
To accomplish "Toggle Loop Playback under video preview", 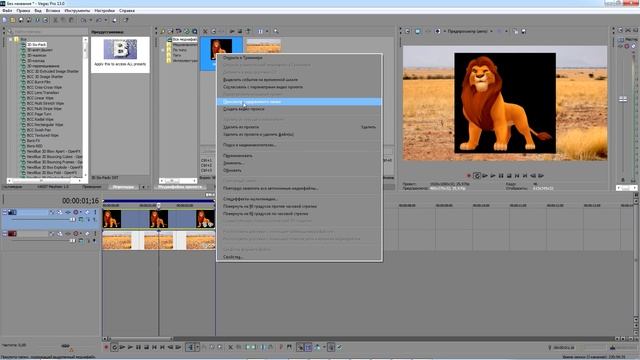I will tap(476, 176).
